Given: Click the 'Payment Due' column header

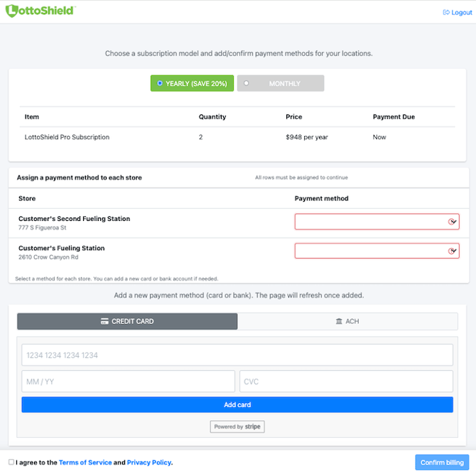Looking at the screenshot, I should [394, 117].
